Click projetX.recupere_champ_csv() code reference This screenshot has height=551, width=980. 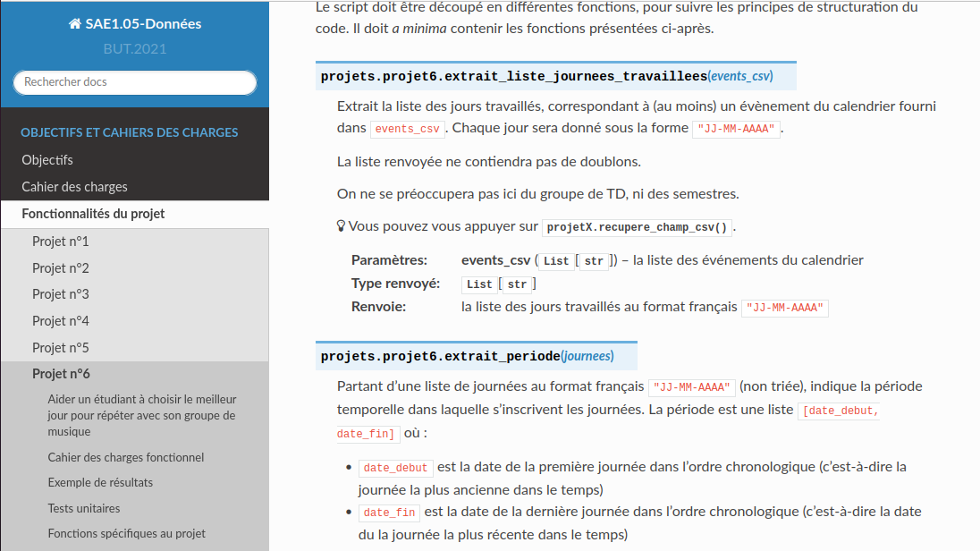point(637,228)
